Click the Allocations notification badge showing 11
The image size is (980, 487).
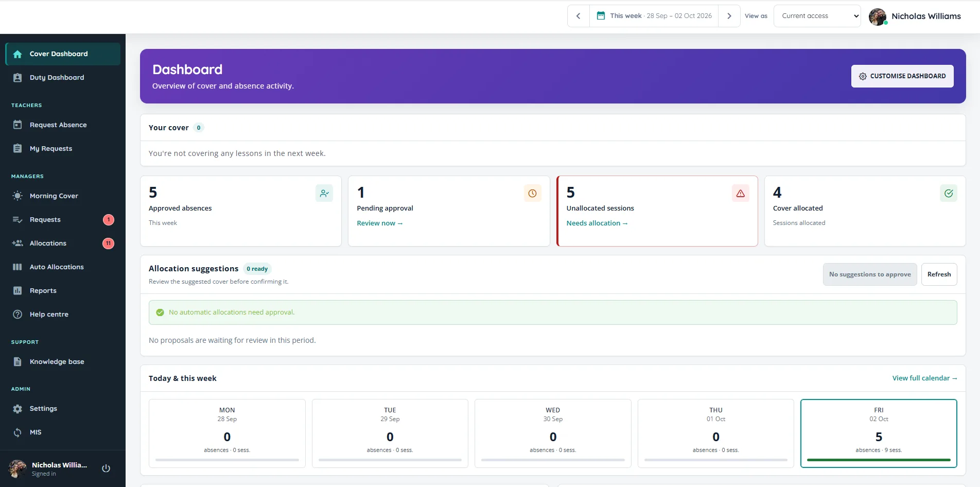(x=109, y=243)
